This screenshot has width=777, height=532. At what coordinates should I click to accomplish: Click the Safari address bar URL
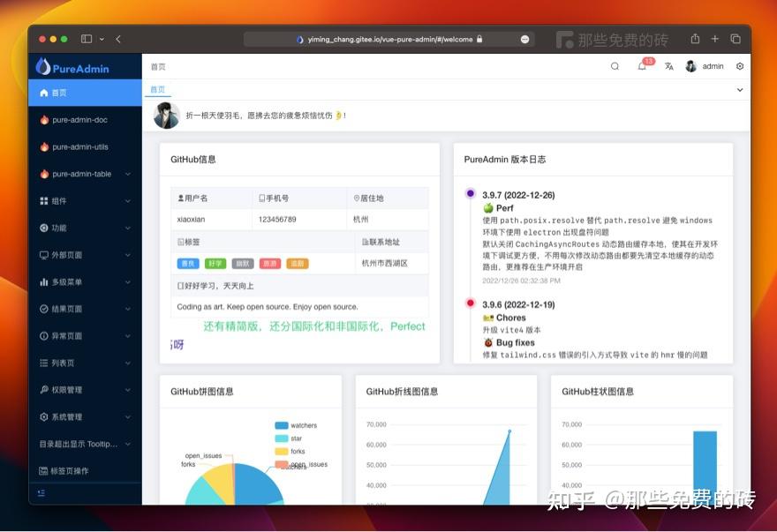click(x=389, y=39)
